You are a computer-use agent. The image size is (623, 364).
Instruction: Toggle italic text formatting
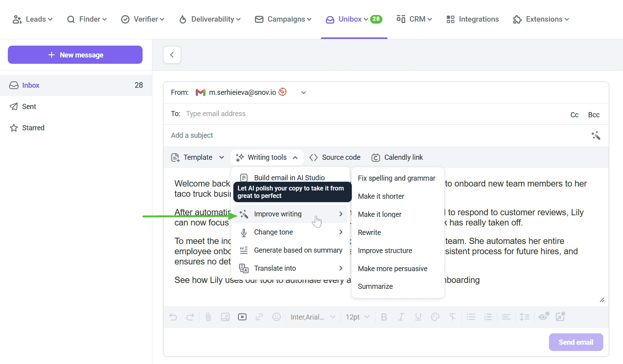pos(401,317)
